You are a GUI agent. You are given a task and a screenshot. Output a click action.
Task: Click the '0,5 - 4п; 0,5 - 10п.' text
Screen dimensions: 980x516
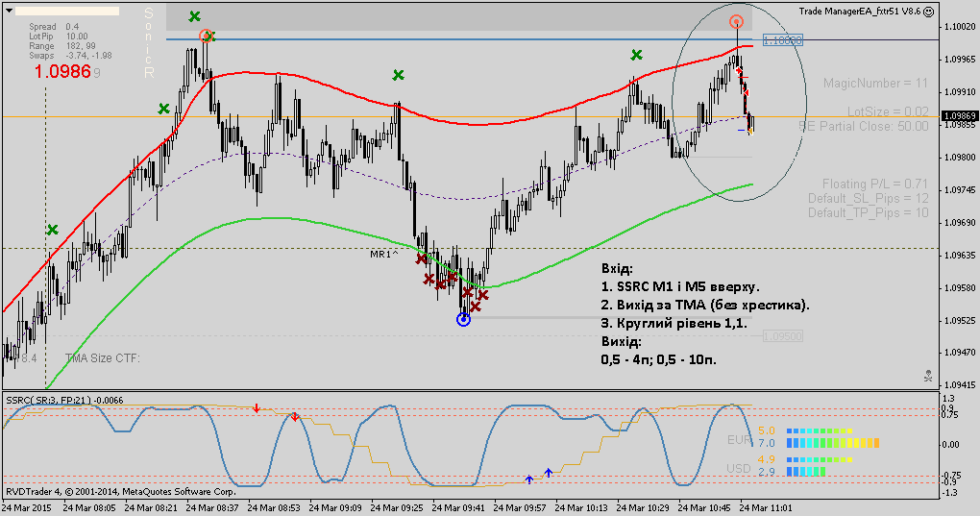pyautogui.click(x=659, y=359)
